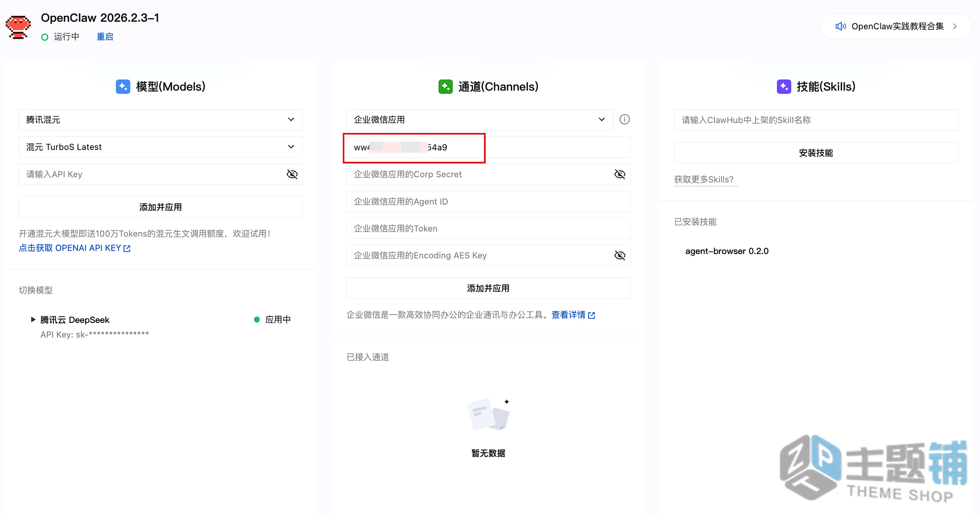Click the Corp ID input field starting with ww

tap(488, 147)
